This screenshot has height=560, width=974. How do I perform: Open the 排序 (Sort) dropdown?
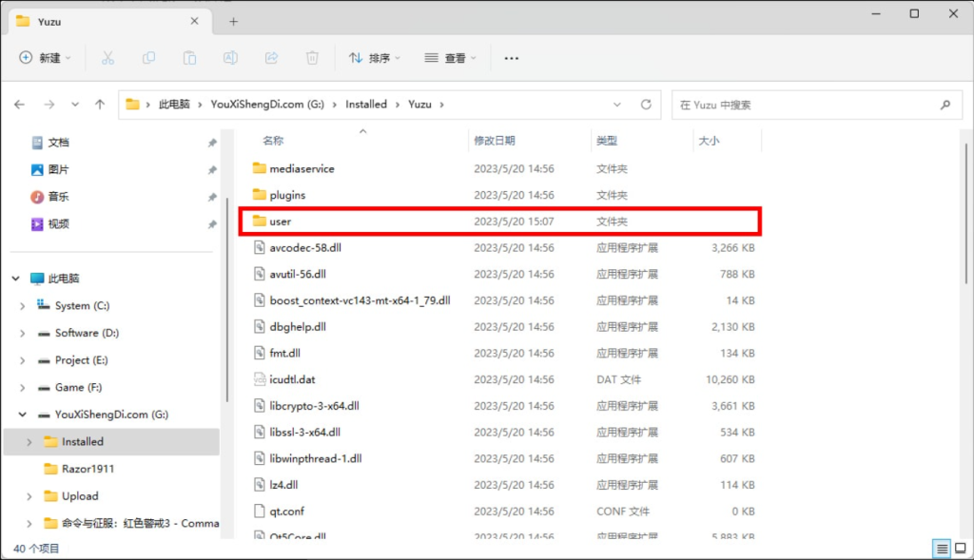click(x=374, y=58)
